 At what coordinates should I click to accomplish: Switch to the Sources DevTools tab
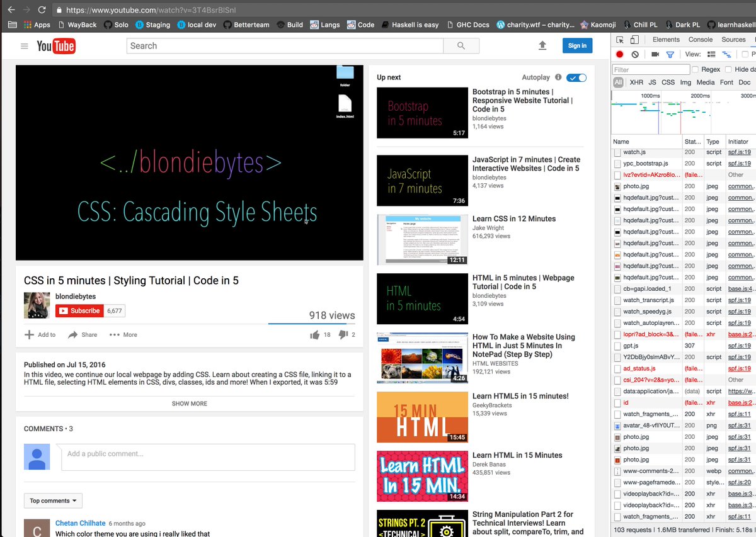pyautogui.click(x=733, y=40)
